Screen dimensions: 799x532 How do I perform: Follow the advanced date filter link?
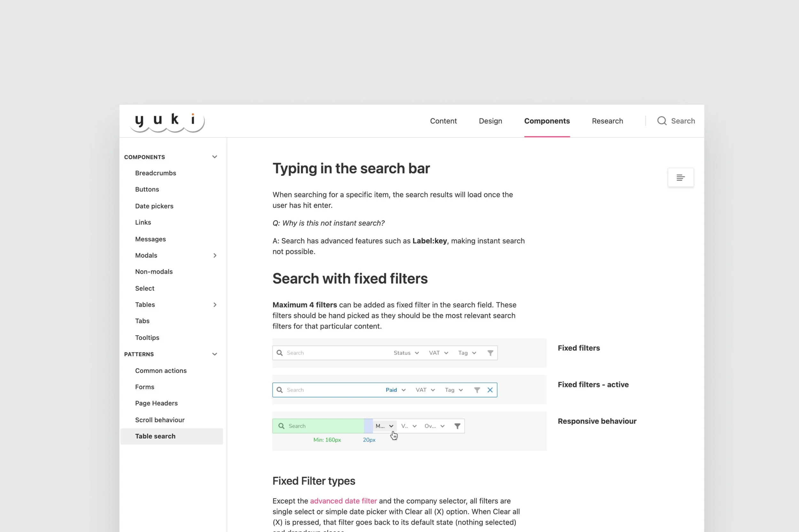click(x=343, y=501)
